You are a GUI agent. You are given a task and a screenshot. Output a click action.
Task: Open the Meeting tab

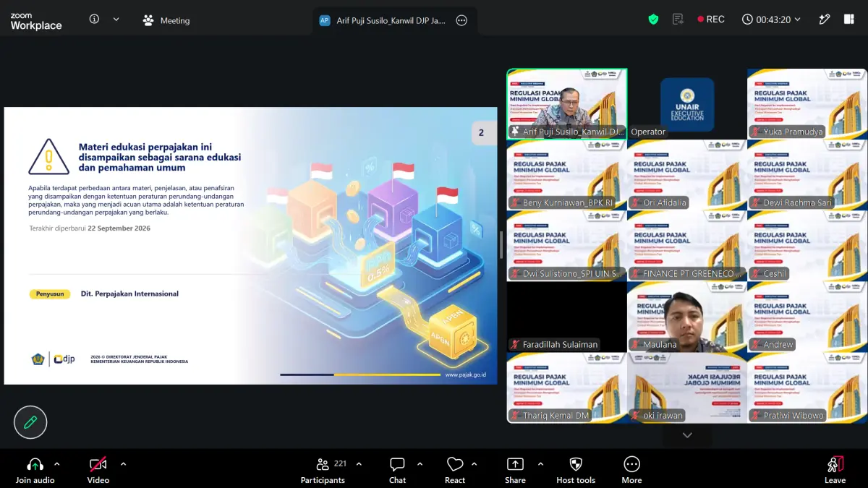(166, 20)
